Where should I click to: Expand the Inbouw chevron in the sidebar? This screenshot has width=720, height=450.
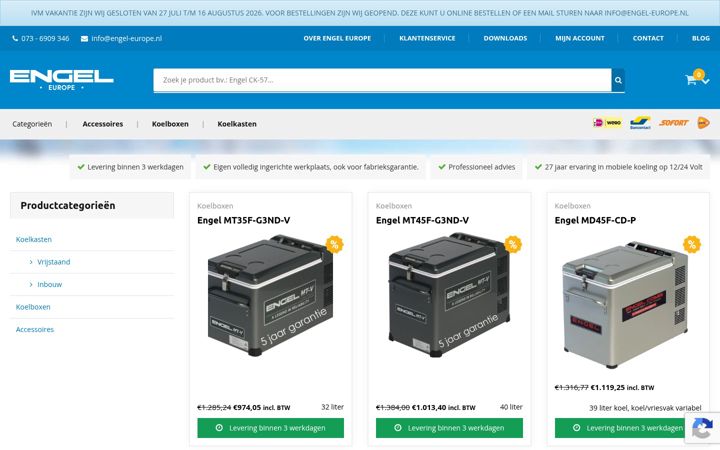click(31, 285)
